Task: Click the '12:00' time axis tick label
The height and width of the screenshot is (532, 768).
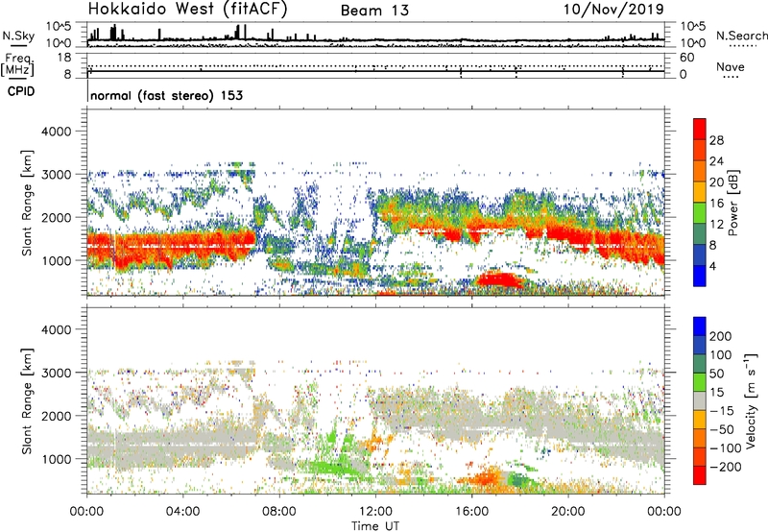Action: [x=375, y=512]
